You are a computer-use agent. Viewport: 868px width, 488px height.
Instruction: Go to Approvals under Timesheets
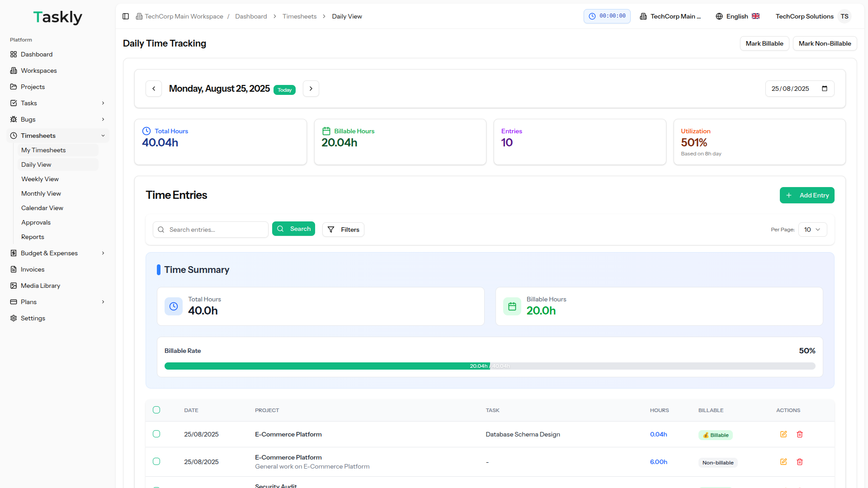(36, 222)
